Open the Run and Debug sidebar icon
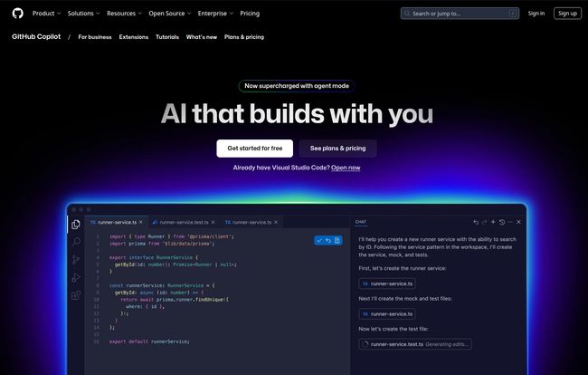 click(x=76, y=277)
